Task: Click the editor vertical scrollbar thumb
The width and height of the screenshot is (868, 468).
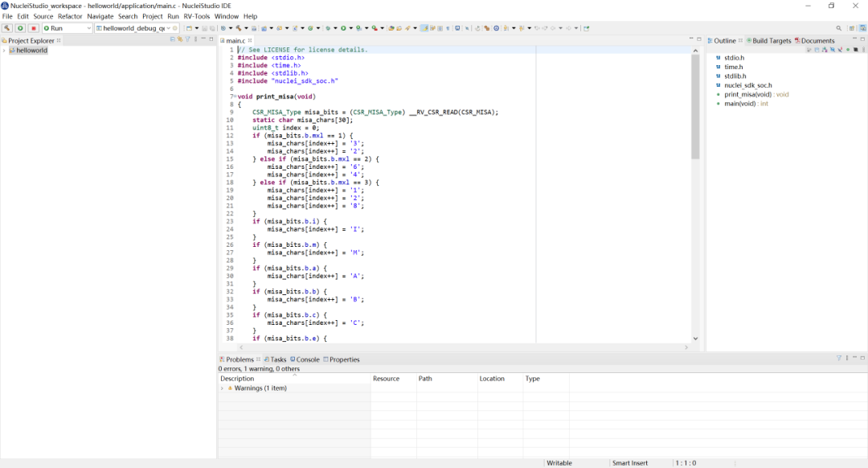Action: 695,106
